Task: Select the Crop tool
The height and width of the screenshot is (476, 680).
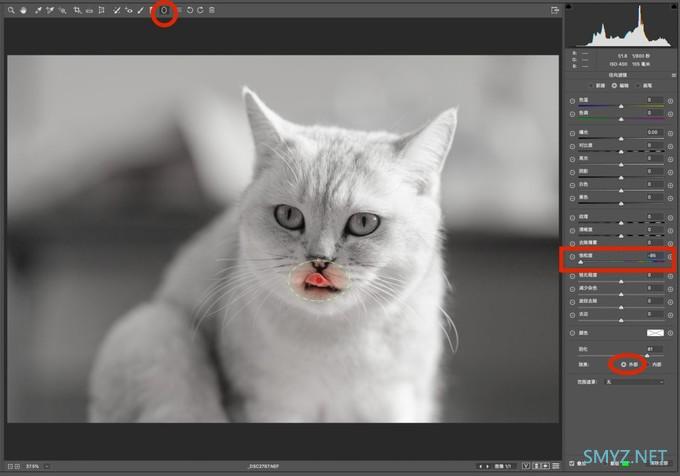Action: tap(77, 10)
